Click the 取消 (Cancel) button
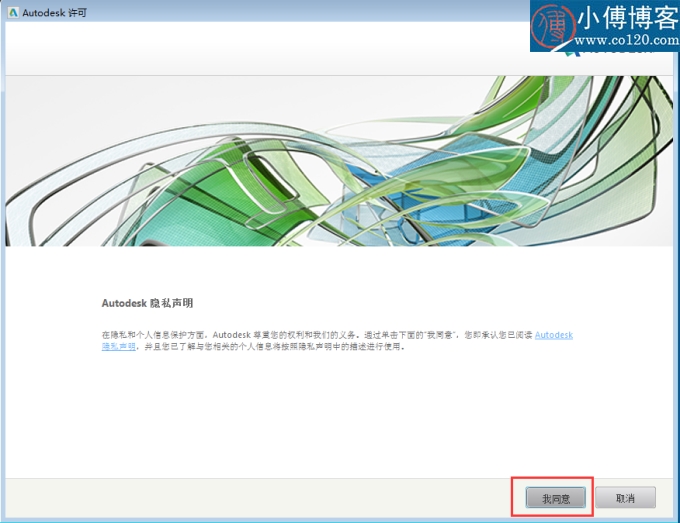 point(625,498)
